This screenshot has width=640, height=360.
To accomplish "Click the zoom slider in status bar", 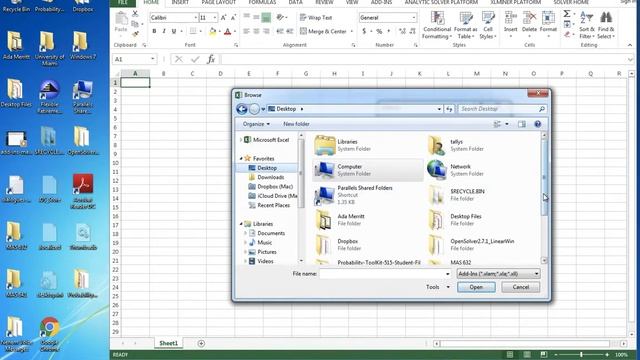I will point(581,355).
